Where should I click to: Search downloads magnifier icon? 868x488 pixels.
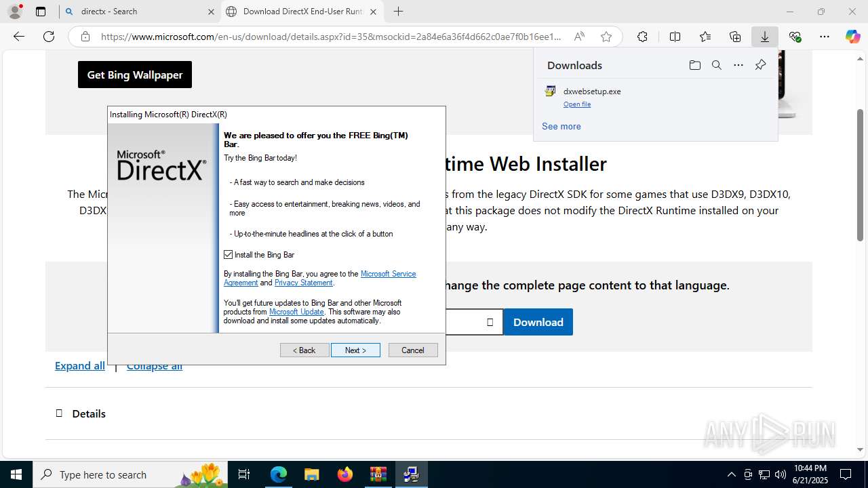coord(716,65)
